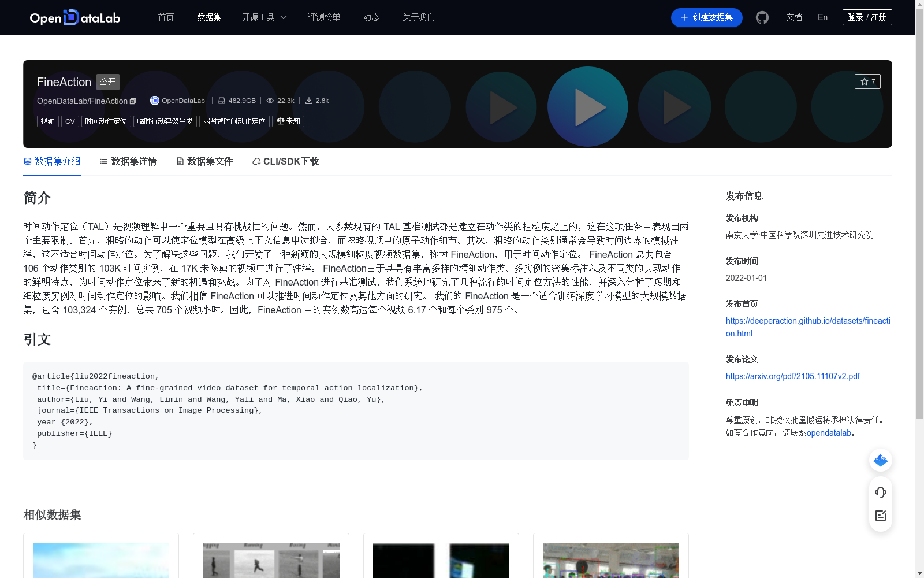This screenshot has width=924, height=578.
Task: Click the FineAction dataset title
Action: (64, 82)
